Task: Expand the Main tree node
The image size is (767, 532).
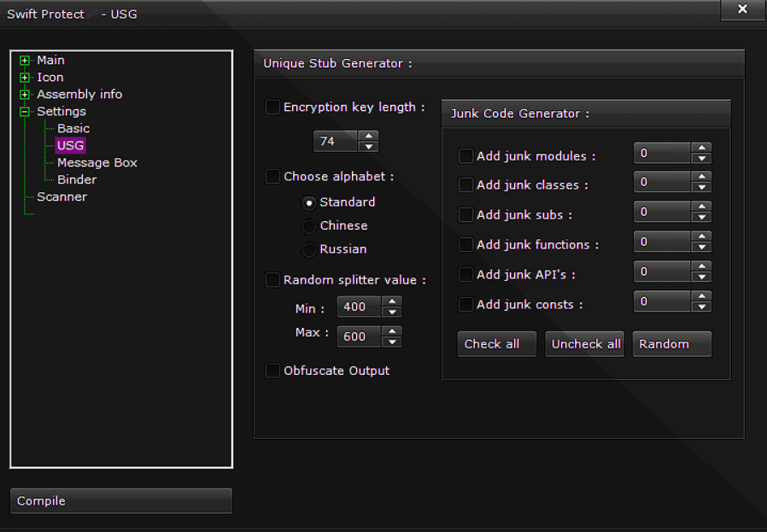Action: coord(25,61)
